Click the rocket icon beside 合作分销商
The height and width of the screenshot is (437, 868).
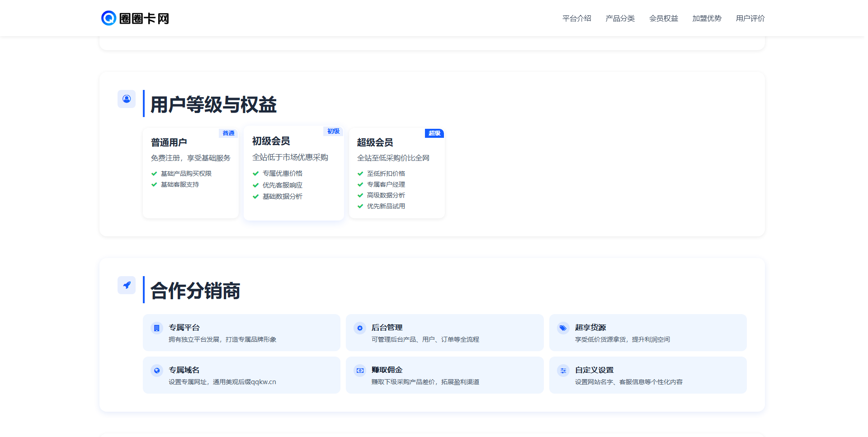[127, 285]
